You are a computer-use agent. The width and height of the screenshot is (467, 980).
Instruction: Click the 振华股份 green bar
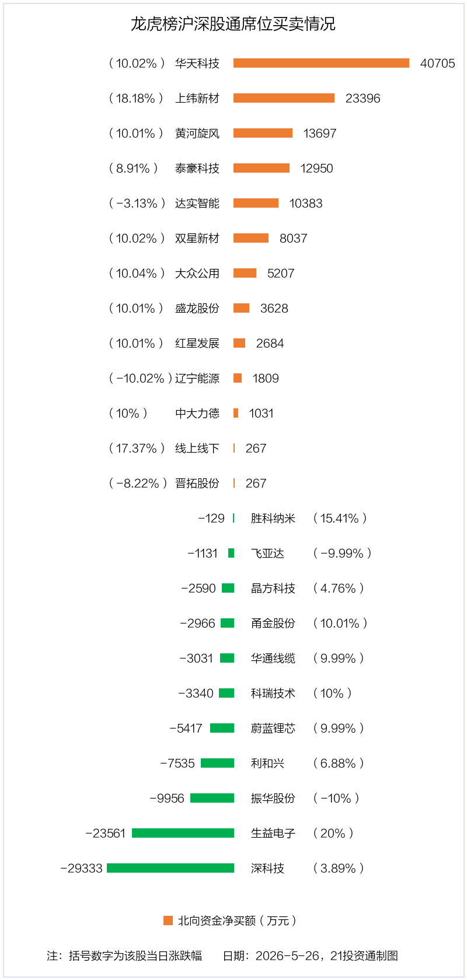212,798
